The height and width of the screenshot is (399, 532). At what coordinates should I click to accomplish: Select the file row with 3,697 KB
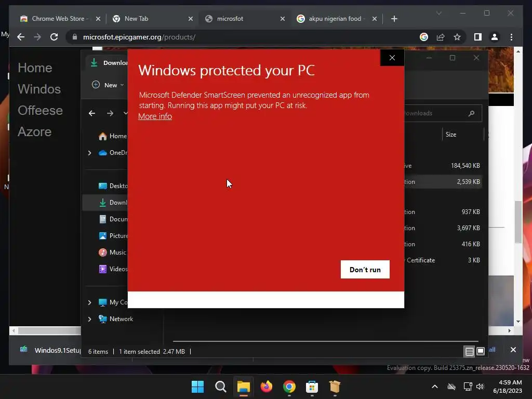point(443,228)
